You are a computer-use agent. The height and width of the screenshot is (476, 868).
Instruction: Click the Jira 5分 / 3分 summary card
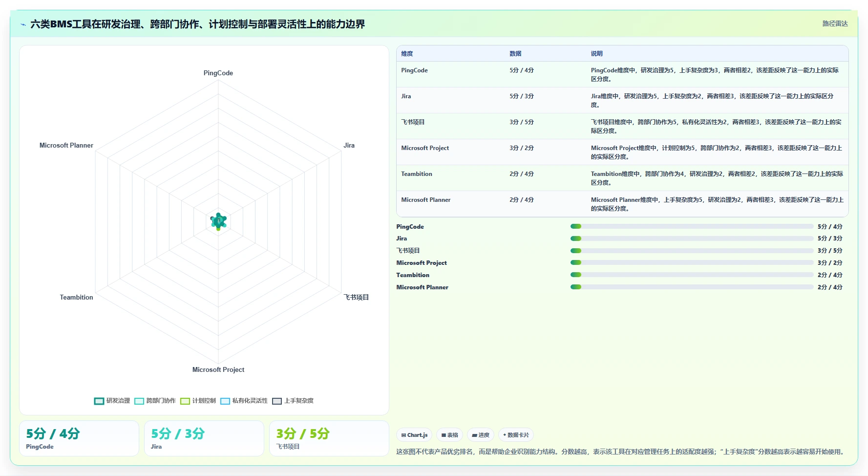(x=204, y=438)
